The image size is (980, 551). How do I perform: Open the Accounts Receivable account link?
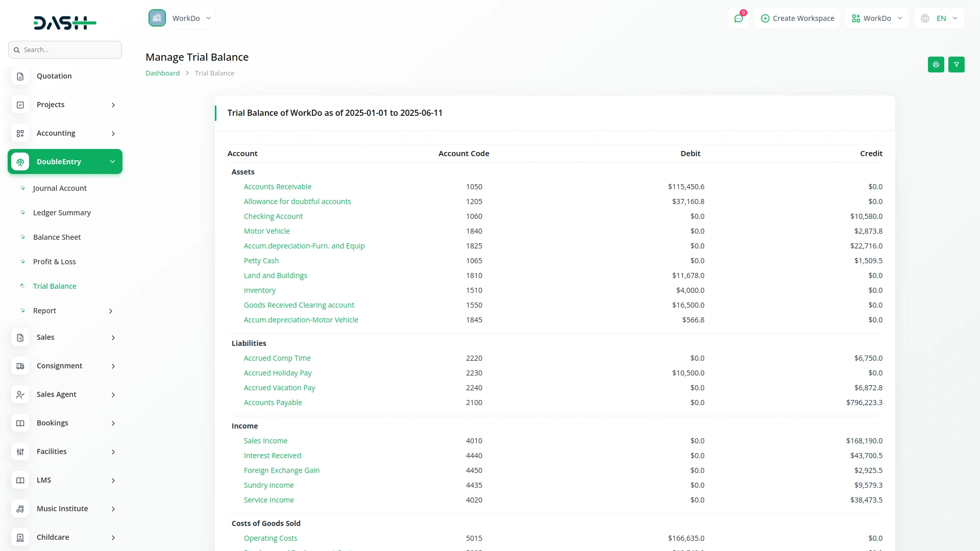pos(277,187)
